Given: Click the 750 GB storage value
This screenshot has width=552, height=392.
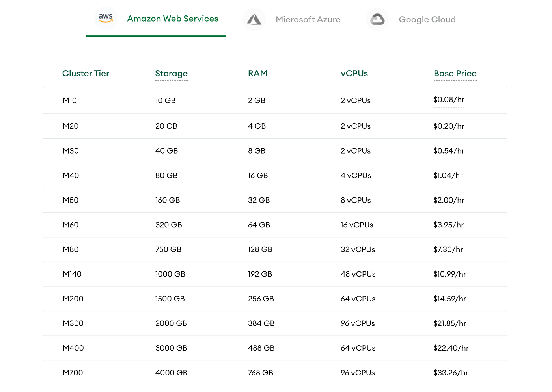Looking at the screenshot, I should point(168,249).
